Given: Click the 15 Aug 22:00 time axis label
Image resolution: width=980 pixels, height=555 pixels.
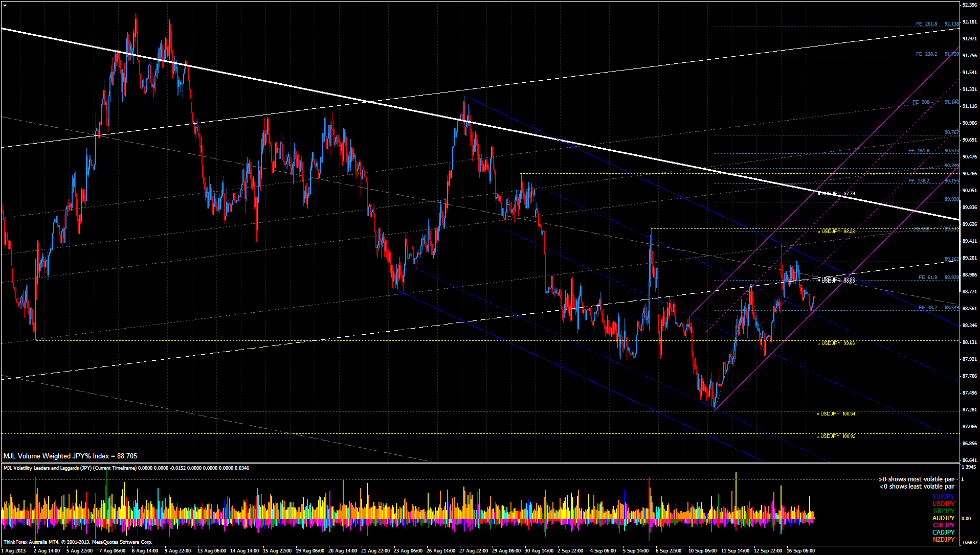Looking at the screenshot, I should point(277,551).
